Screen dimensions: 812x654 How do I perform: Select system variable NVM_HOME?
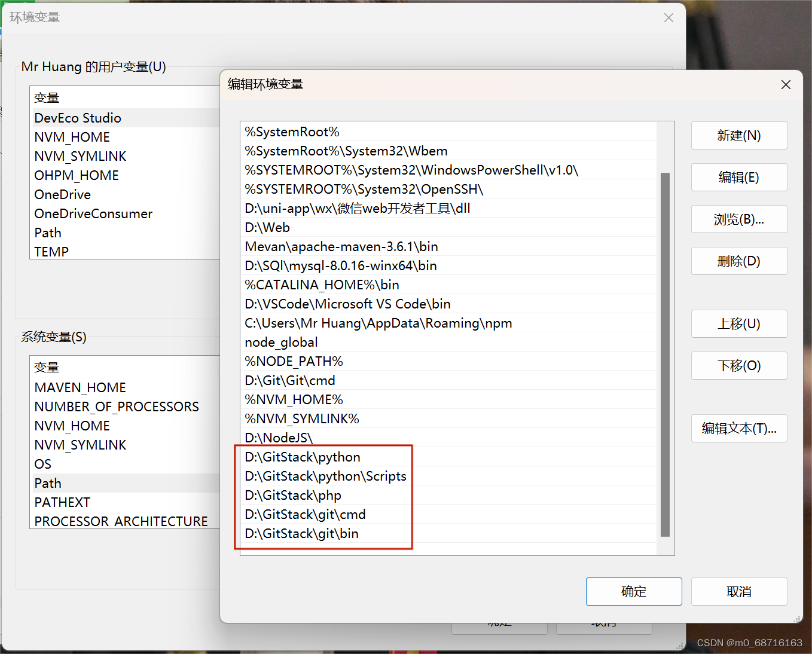click(125, 426)
